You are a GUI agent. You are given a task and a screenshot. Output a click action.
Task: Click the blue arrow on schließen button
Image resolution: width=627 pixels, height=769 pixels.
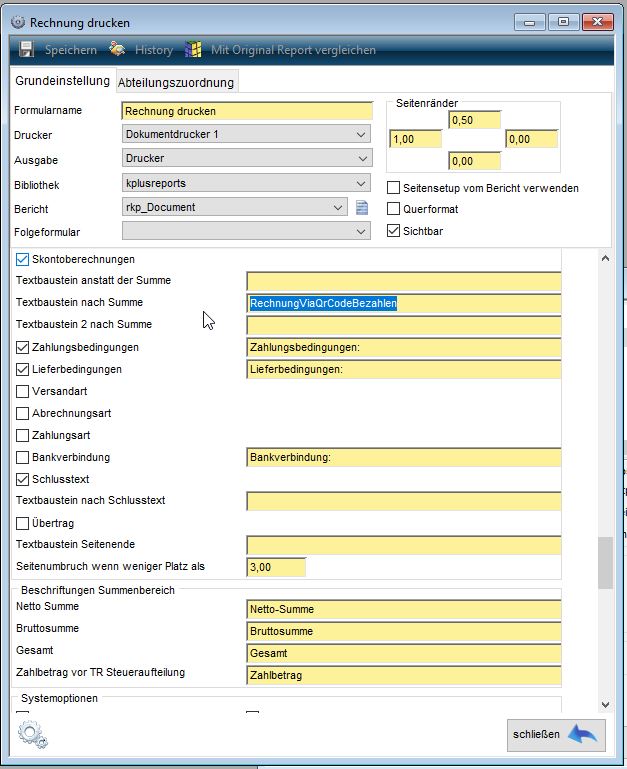581,734
